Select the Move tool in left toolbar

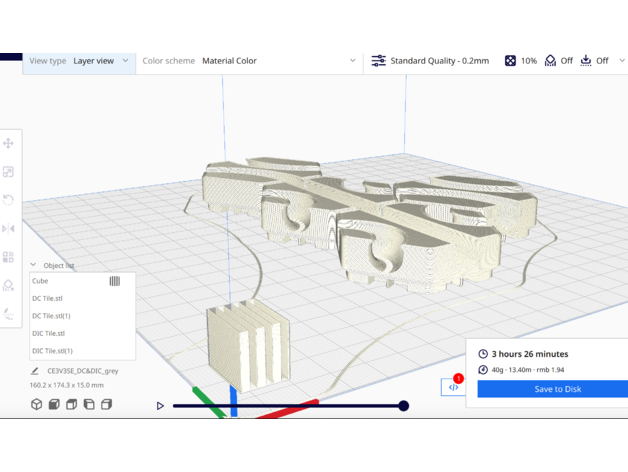(9, 144)
